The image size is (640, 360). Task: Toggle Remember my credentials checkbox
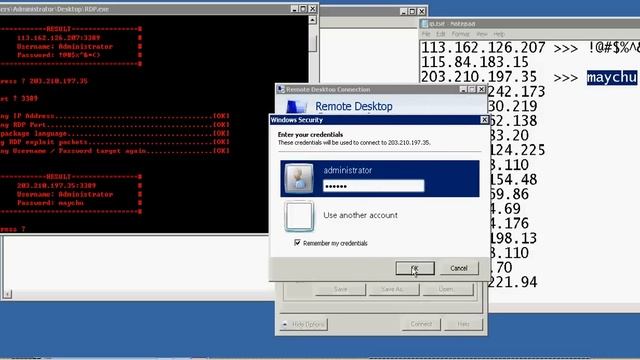click(297, 242)
